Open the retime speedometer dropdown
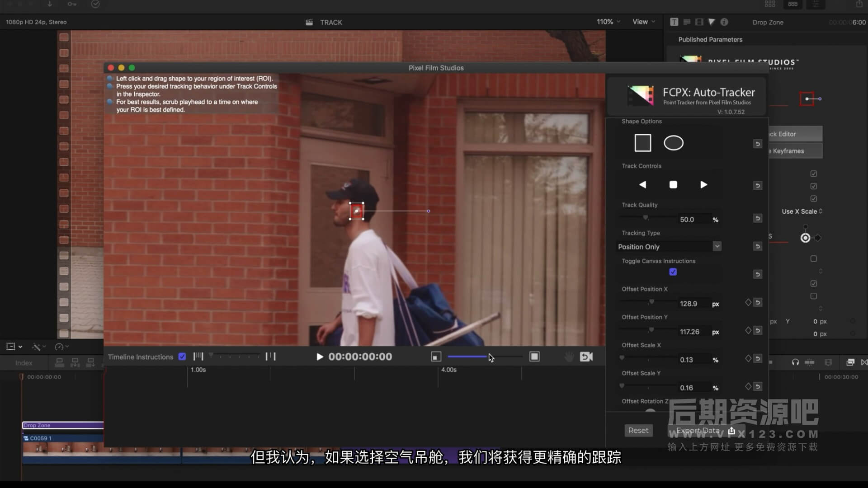 [61, 347]
